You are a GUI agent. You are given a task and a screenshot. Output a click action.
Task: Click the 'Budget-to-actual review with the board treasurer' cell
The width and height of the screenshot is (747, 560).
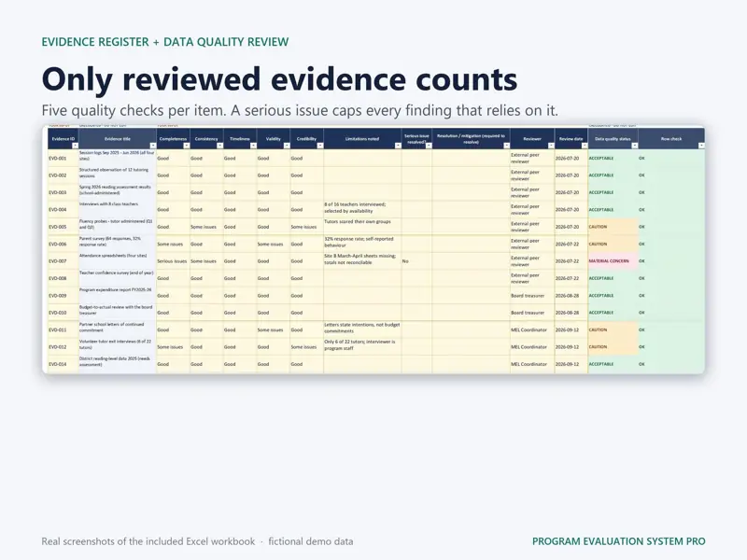pyautogui.click(x=118, y=313)
